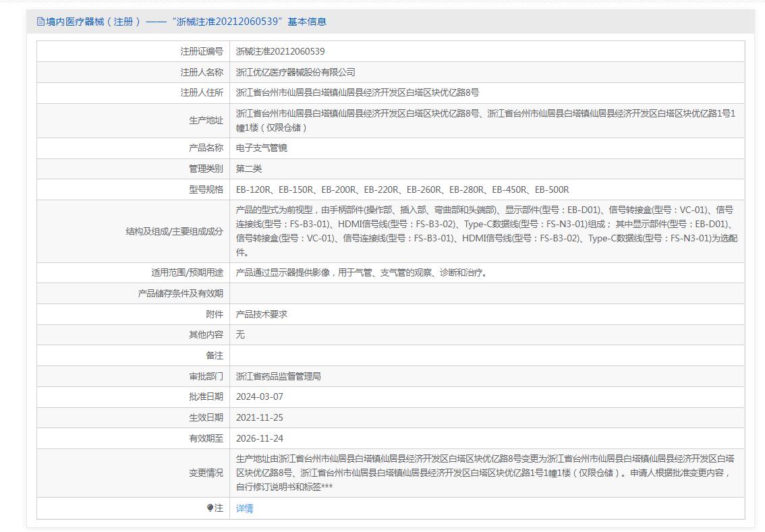Image resolution: width=765 pixels, height=532 pixels.
Task: Click the bullet icon beside 注 label
Action: coord(210,508)
